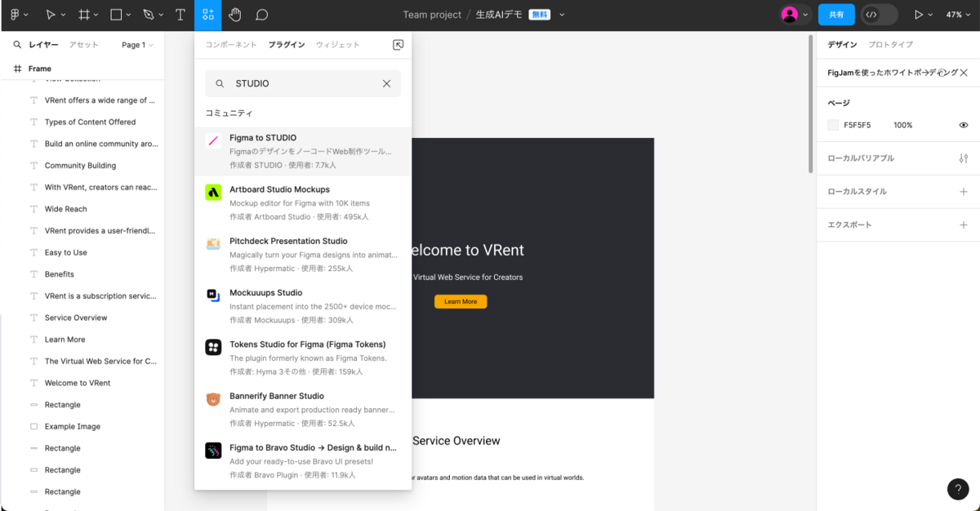Image resolution: width=980 pixels, height=511 pixels.
Task: Add an export setting with plus
Action: coord(964,224)
